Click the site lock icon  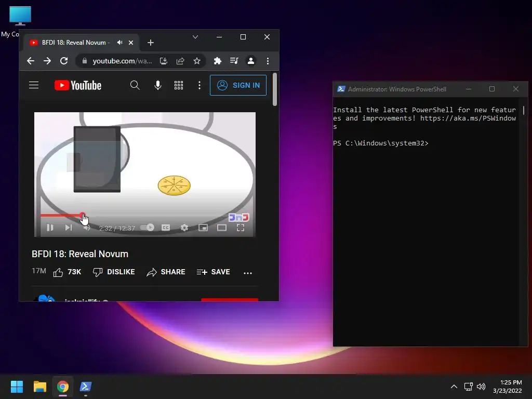(85, 61)
